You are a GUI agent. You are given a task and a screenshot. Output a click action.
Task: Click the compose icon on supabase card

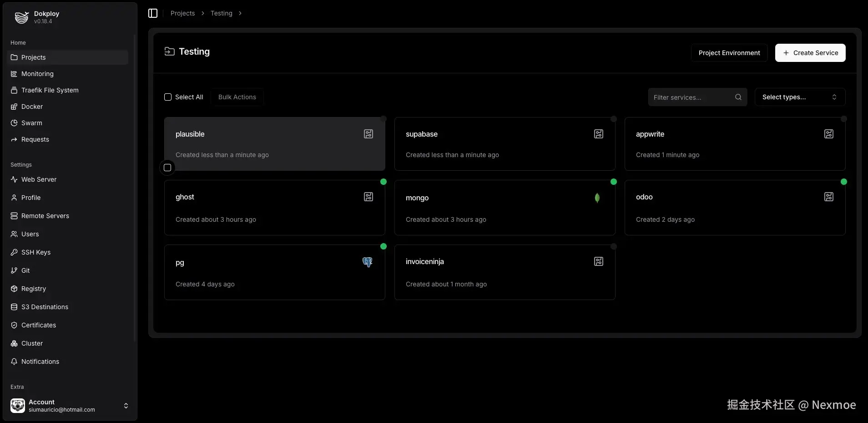pos(599,134)
